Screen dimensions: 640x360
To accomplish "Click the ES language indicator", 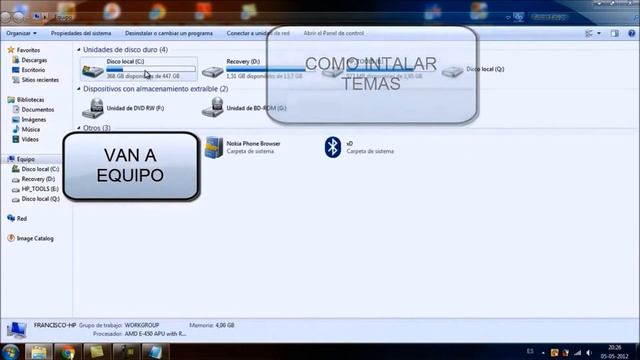I will click(x=530, y=351).
